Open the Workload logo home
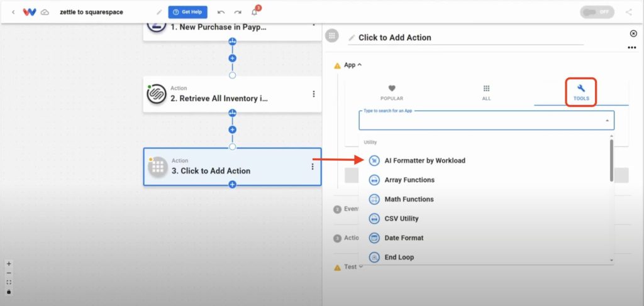The image size is (644, 306). (30, 12)
